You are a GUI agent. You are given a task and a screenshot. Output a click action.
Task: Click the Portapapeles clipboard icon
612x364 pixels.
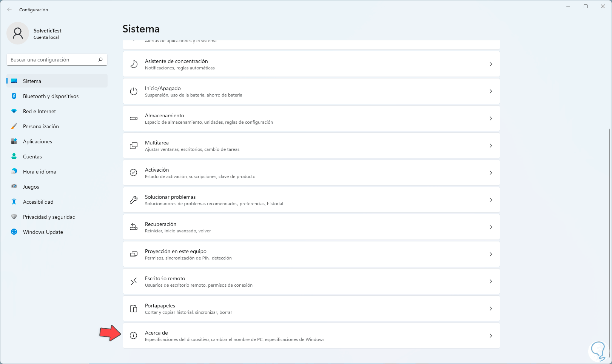(x=134, y=309)
